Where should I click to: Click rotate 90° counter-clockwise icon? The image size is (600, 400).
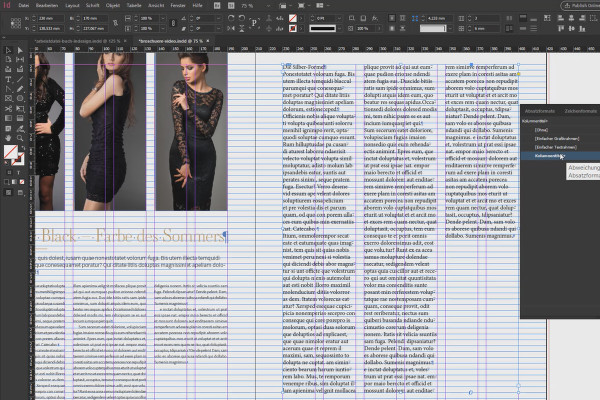point(242,18)
